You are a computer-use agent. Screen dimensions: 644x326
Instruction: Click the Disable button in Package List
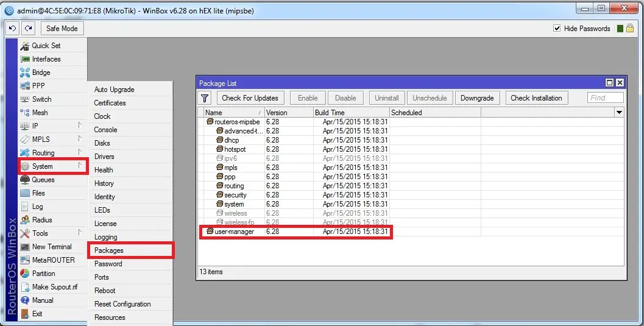tap(345, 98)
